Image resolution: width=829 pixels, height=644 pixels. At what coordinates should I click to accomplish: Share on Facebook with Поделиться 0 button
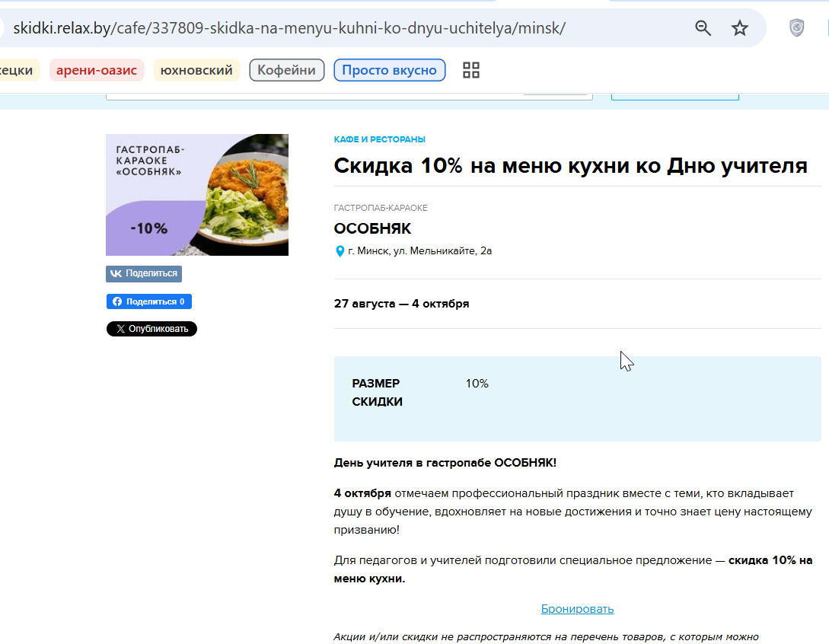[x=149, y=301]
